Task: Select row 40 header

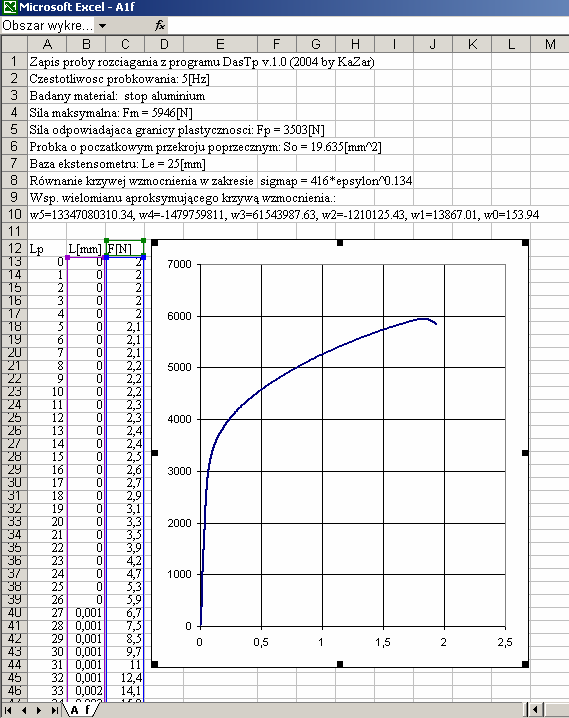Action: pyautogui.click(x=14, y=612)
